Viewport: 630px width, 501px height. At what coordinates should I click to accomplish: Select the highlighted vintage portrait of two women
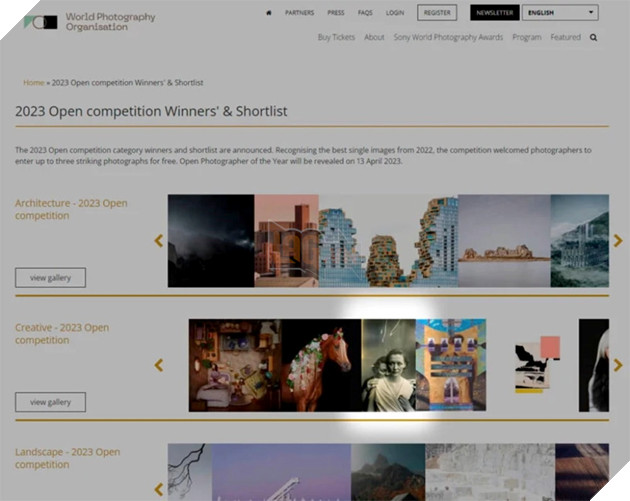(389, 365)
